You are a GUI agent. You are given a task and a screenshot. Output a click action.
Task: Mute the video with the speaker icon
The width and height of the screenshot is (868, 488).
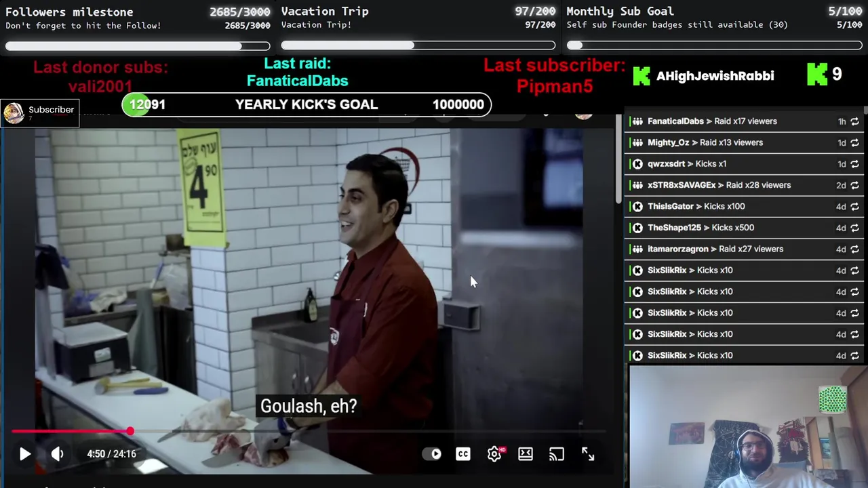(x=58, y=454)
